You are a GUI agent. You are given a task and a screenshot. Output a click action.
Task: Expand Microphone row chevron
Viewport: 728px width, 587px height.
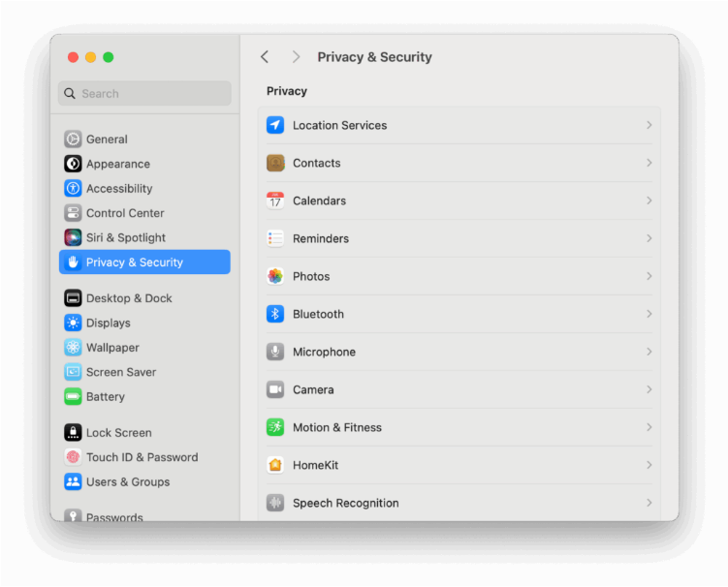(649, 352)
